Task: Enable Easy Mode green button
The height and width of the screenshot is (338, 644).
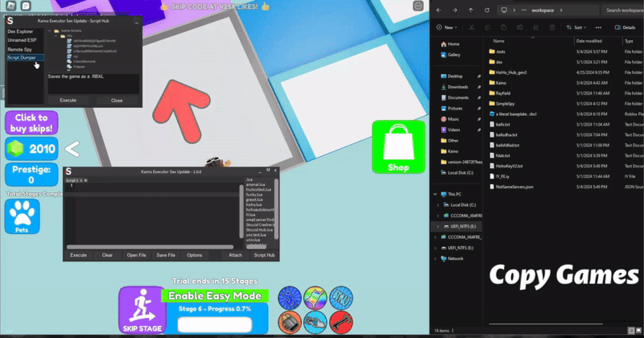Action: click(x=215, y=296)
